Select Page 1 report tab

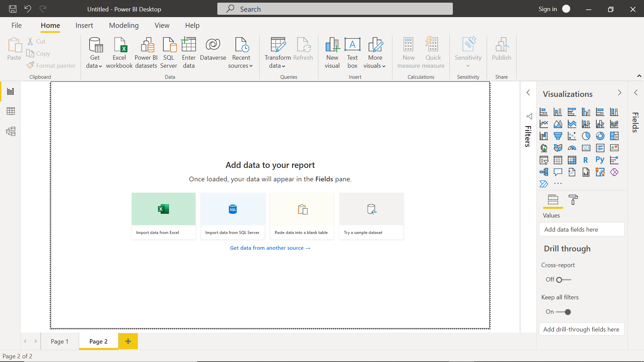coord(60,341)
